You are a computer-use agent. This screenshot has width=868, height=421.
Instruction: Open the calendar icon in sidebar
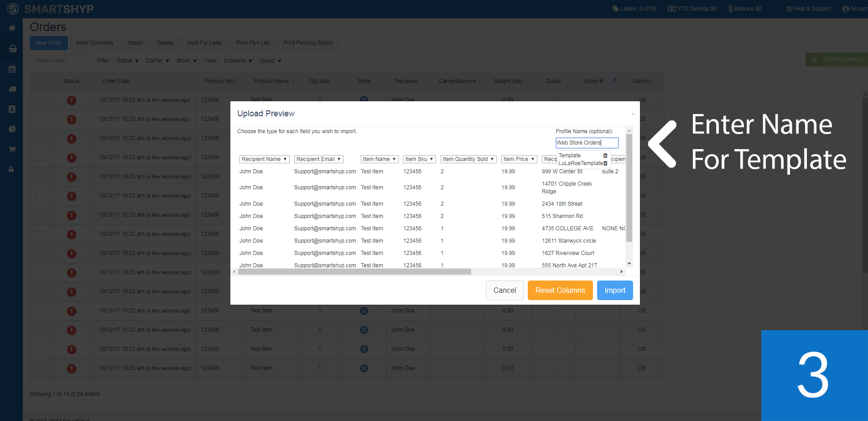tap(12, 69)
